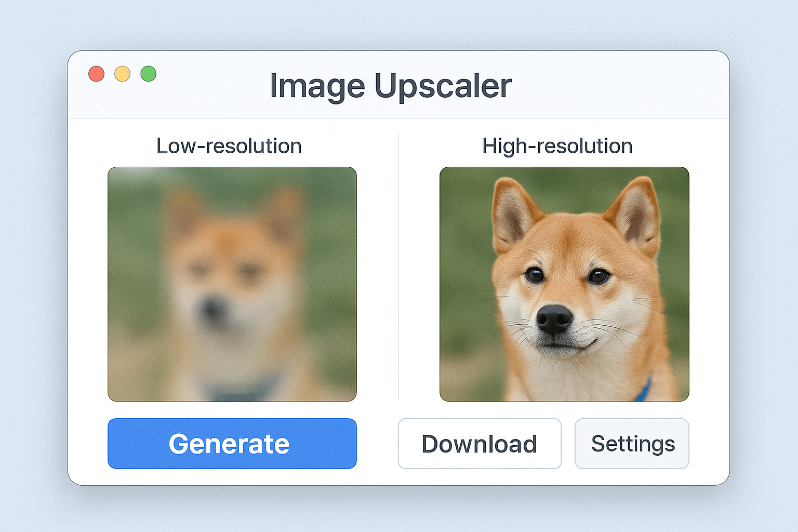The image size is (798, 532).
Task: Start upscaling with the Generate button
Action: 232,444
